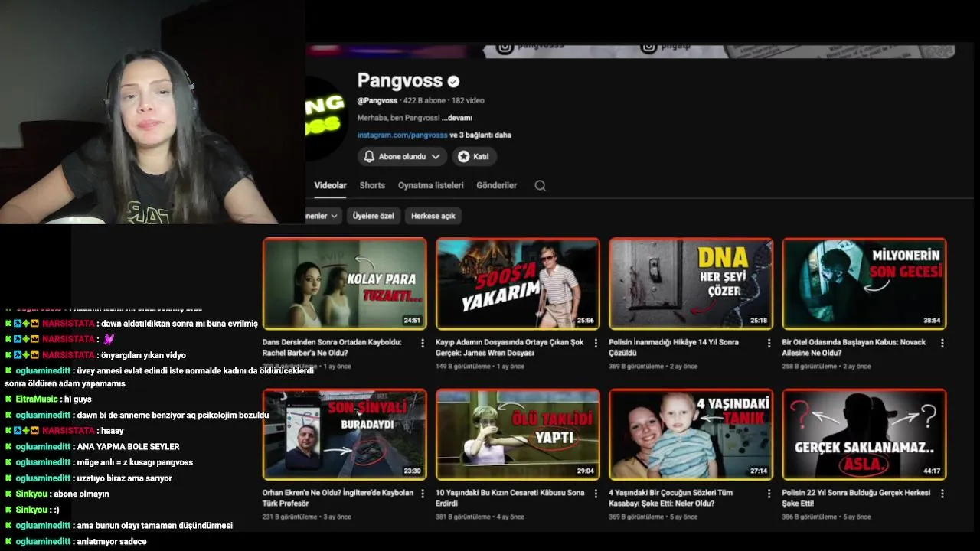
Task: Expand channel description via ...devamı
Action: tap(457, 118)
